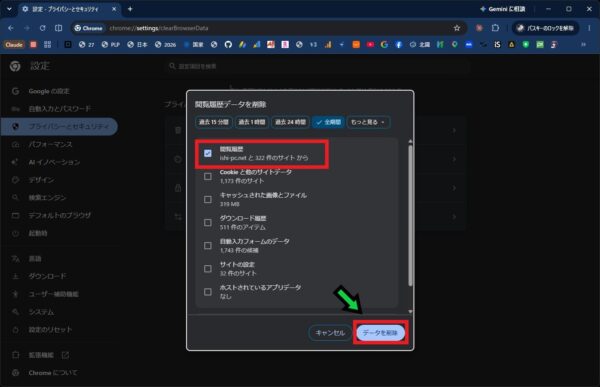Viewport: 600px width, 387px height.
Task: Select the 過去 1 時間 time range chip
Action: (252, 122)
